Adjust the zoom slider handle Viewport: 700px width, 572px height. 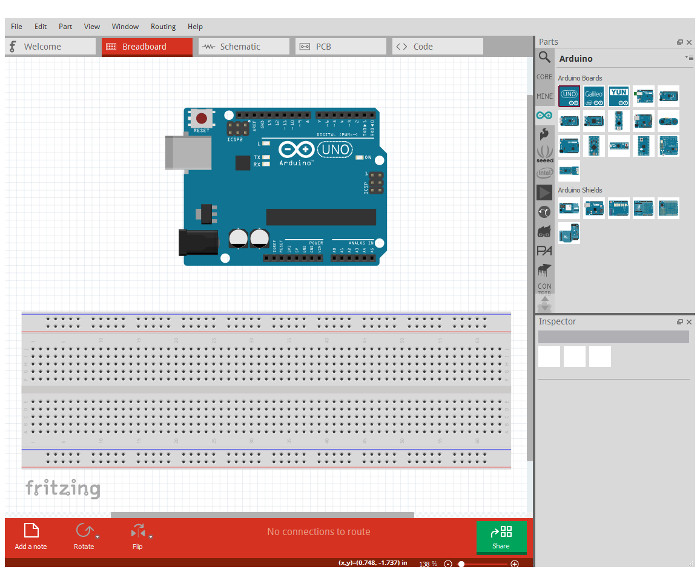point(462,564)
